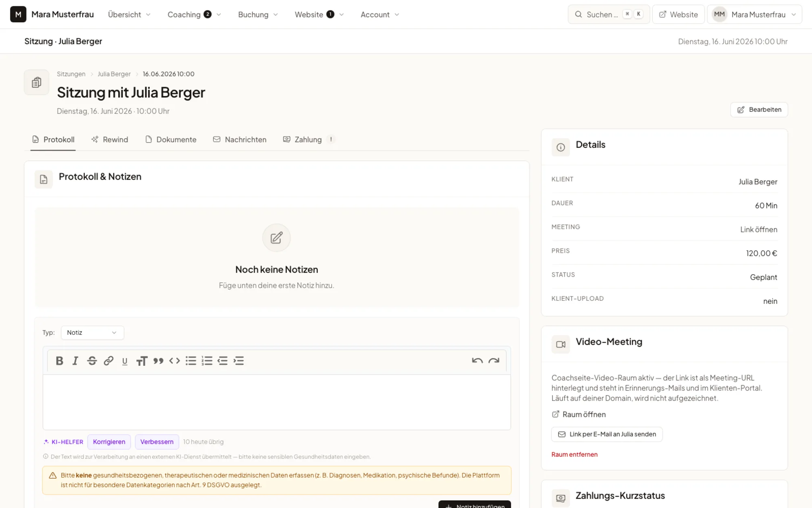Expand the Website navigation menu
The height and width of the screenshot is (508, 812).
[319, 14]
